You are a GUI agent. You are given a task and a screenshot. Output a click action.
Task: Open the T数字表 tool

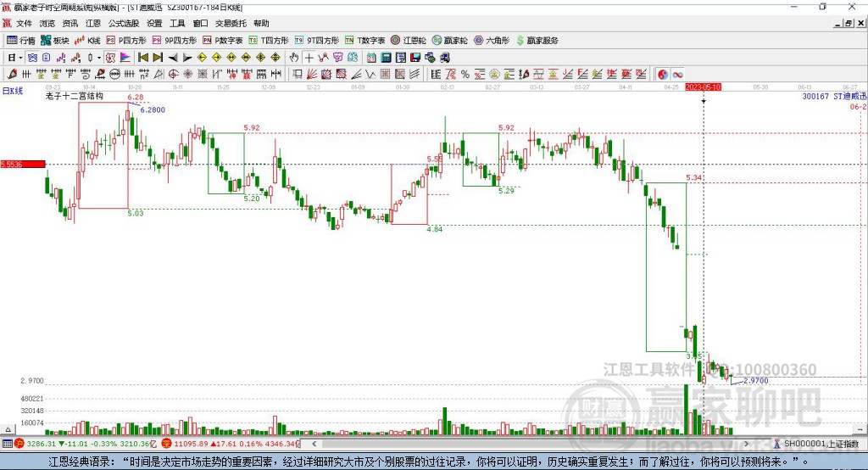click(364, 41)
